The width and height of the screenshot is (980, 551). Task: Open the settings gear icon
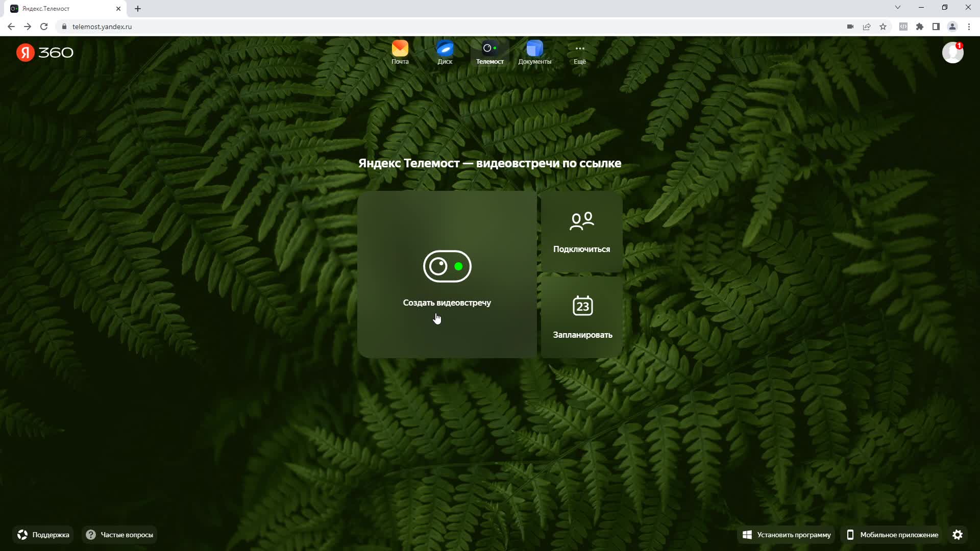[958, 535]
